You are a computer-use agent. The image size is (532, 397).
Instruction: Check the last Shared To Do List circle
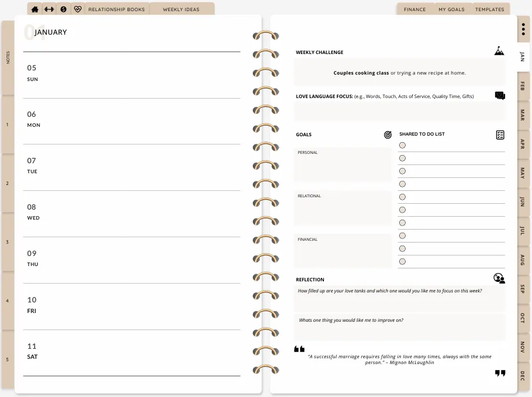(x=403, y=261)
